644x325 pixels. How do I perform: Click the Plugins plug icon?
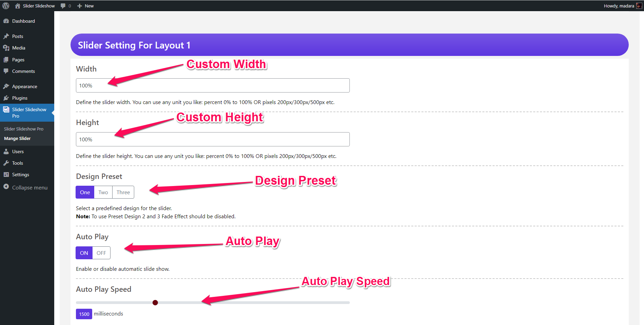(x=6, y=98)
